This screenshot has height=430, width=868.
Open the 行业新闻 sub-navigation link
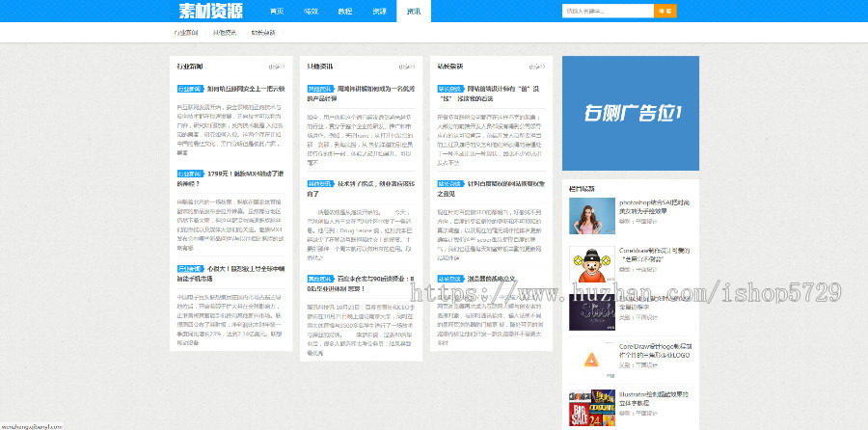coord(185,33)
